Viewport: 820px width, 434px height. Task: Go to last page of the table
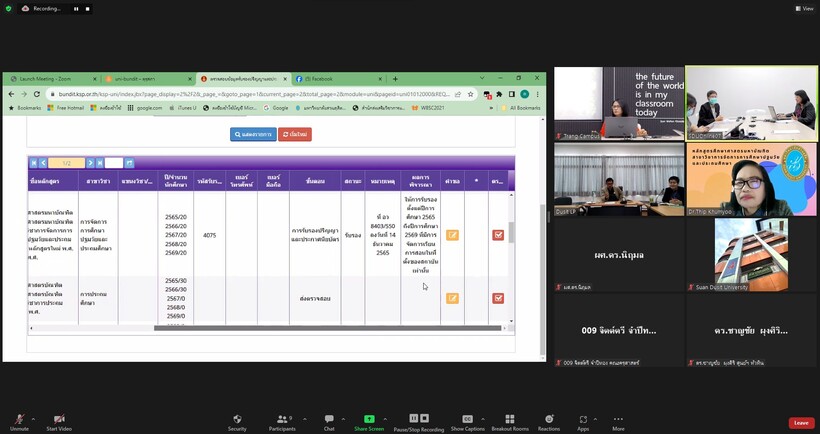99,163
